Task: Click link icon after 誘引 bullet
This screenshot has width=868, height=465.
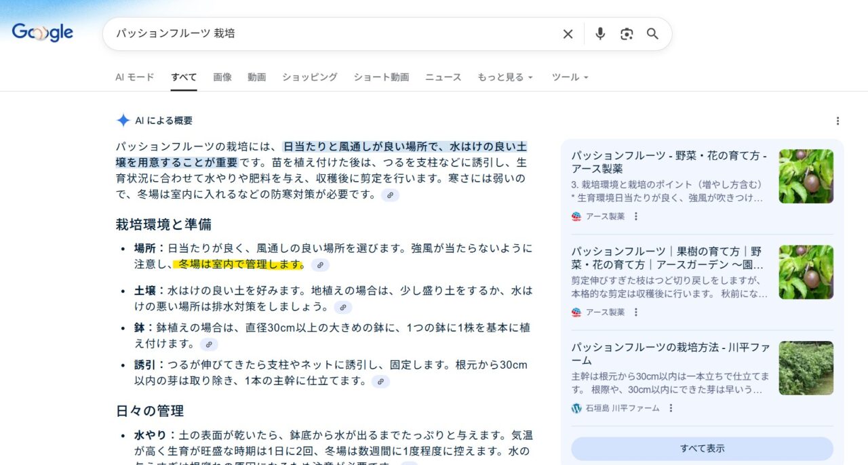Action: point(380,382)
